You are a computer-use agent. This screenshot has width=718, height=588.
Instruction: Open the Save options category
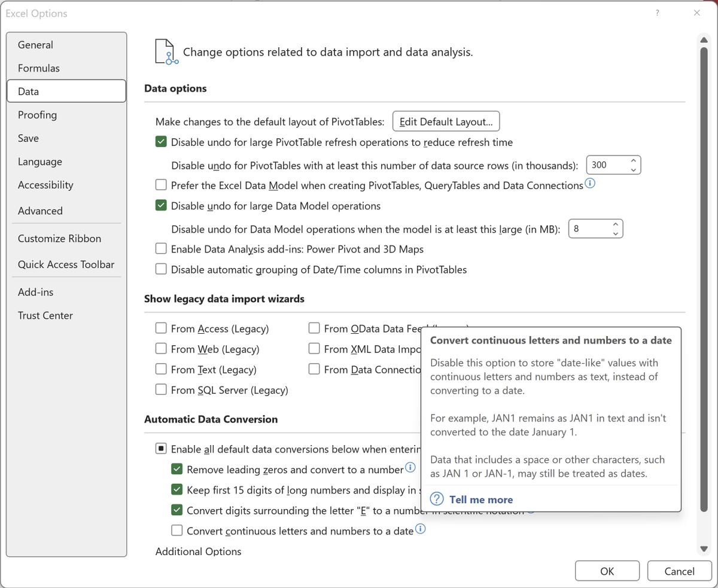click(x=66, y=138)
